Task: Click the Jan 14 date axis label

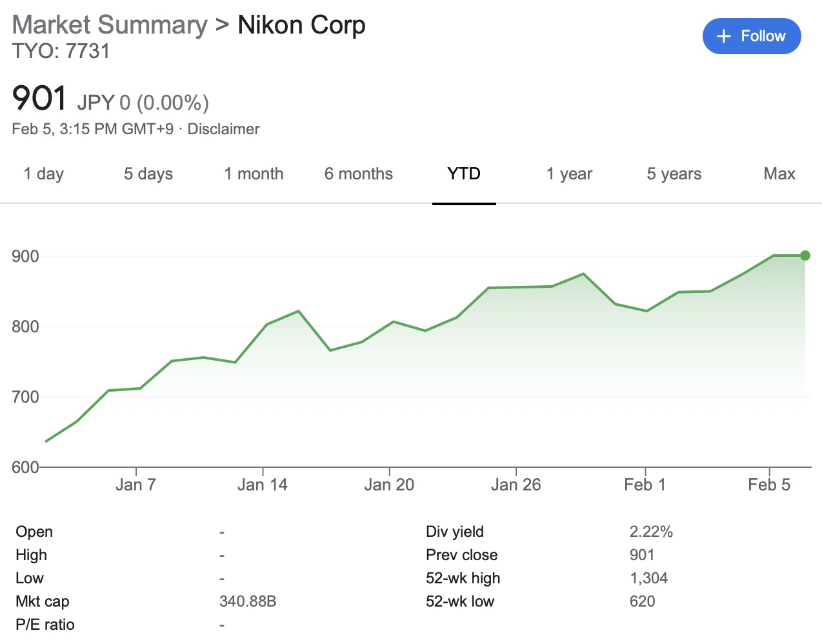Action: [262, 485]
